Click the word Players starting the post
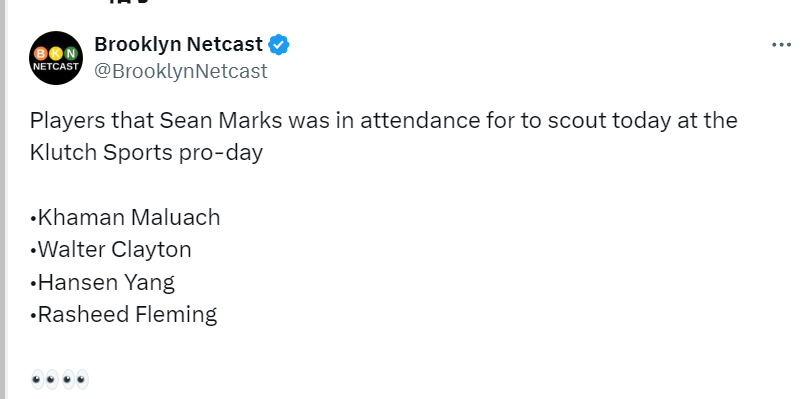 coord(67,120)
